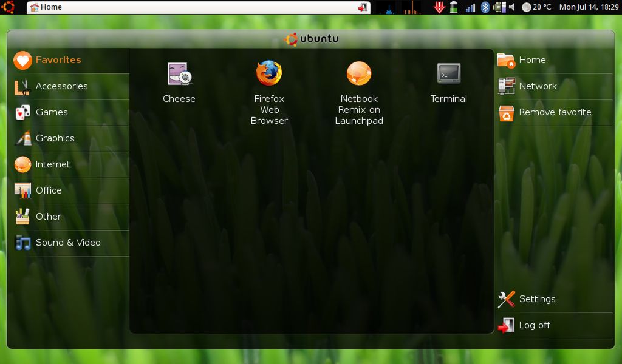Open the network signal strength indicator
Screen dimensions: 622x364
[x=471, y=7]
